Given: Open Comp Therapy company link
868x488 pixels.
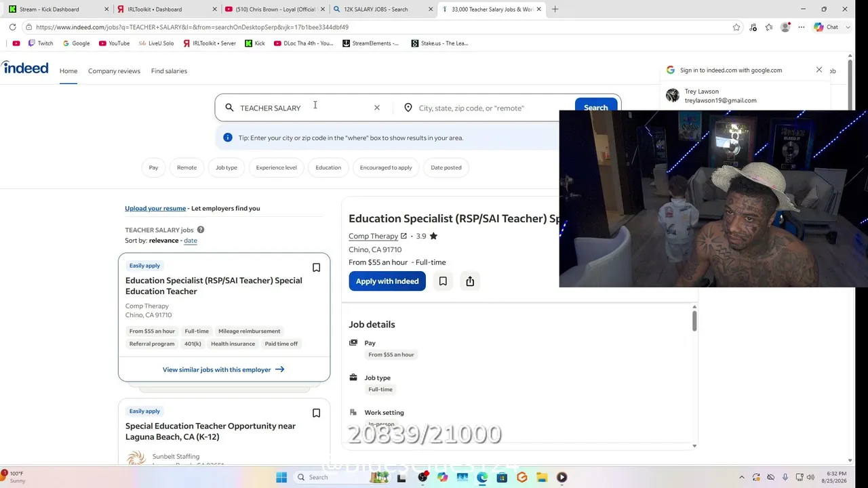Looking at the screenshot, I should click(x=378, y=236).
